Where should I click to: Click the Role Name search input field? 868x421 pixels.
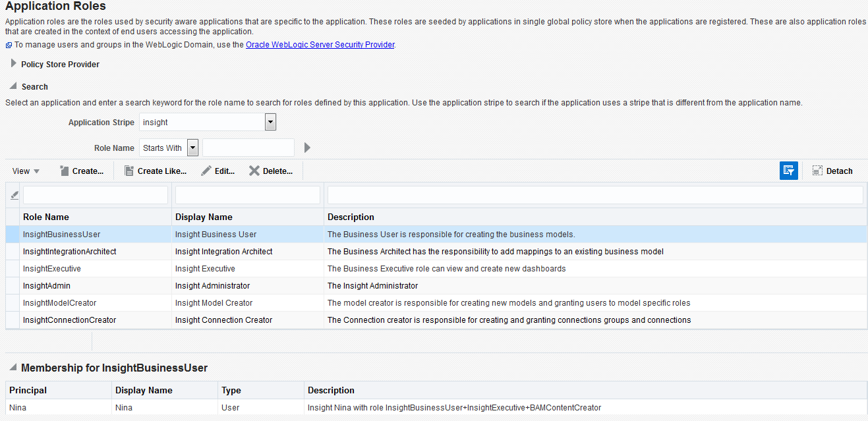tap(248, 148)
